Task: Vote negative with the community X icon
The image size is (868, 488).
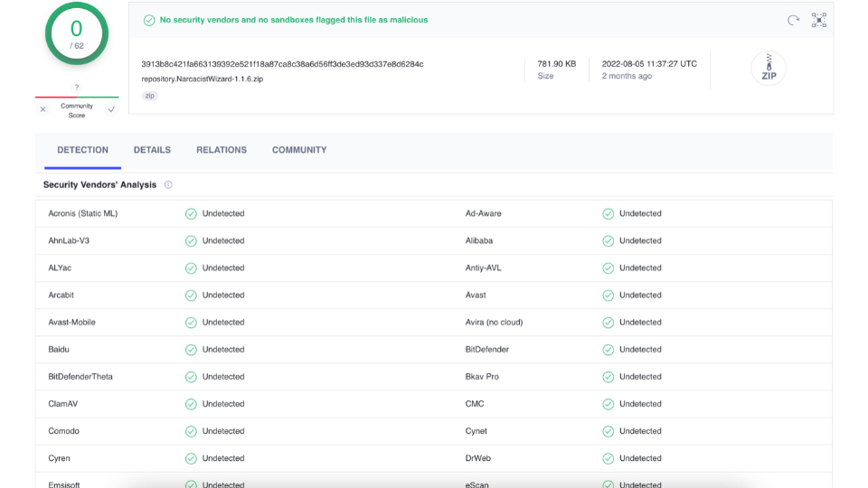Action: point(42,109)
